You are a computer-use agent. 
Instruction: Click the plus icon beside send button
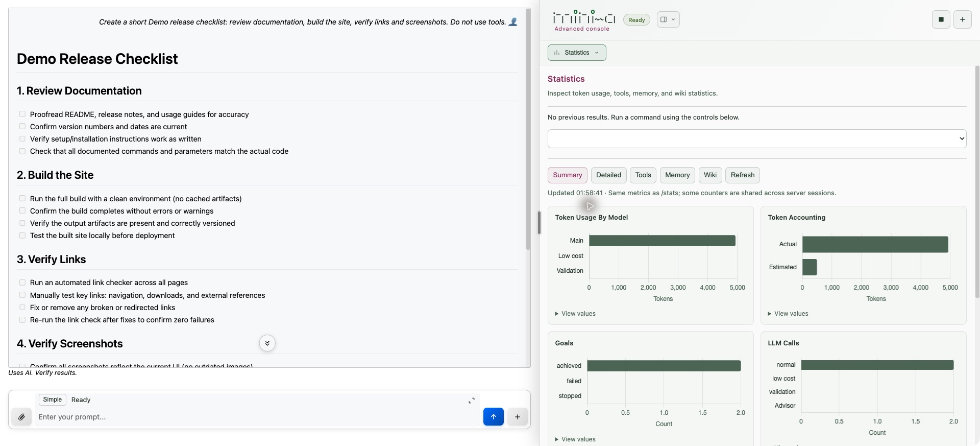coord(518,417)
